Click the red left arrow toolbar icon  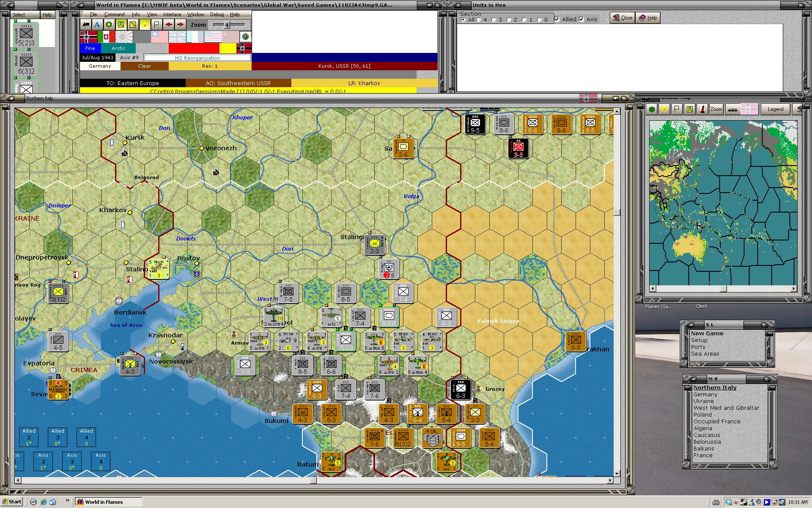point(169,25)
